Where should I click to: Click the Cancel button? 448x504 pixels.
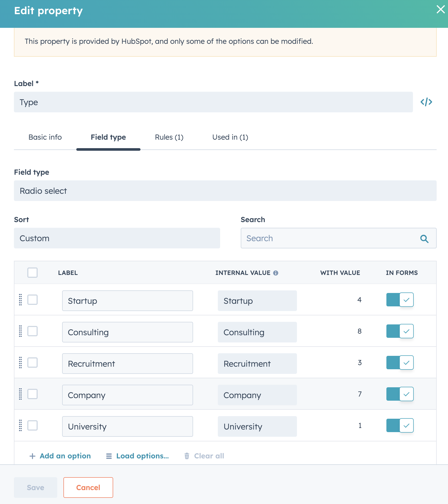(88, 488)
